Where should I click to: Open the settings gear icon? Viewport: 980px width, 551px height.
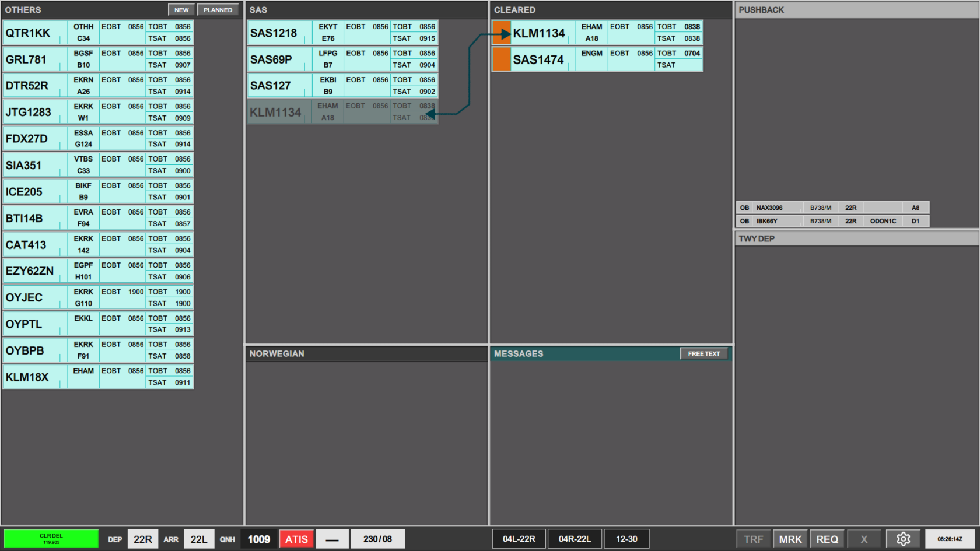(903, 539)
